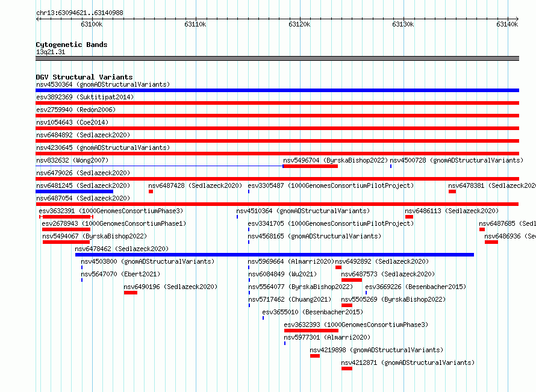536x392 pixels.
Task: Open the nsv6486113 Sedlazeck2020 label
Action: click(x=452, y=211)
